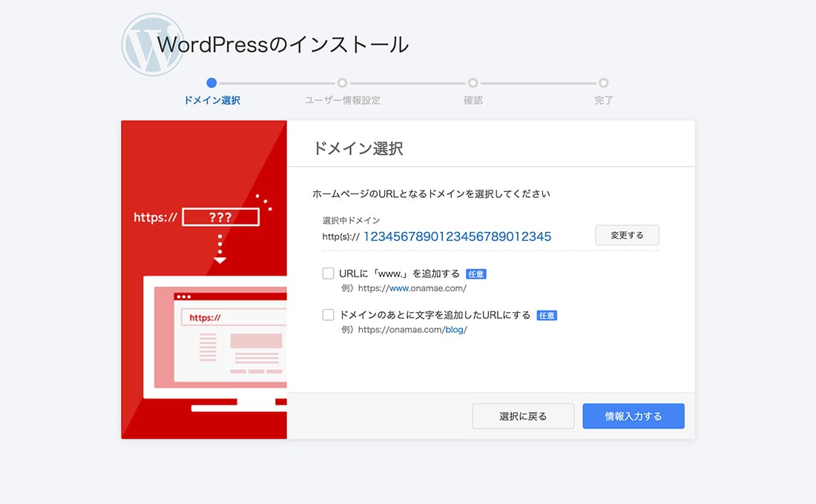This screenshot has height=504, width=816.
Task: Click the monitor illustration with https://
Action: [215, 344]
